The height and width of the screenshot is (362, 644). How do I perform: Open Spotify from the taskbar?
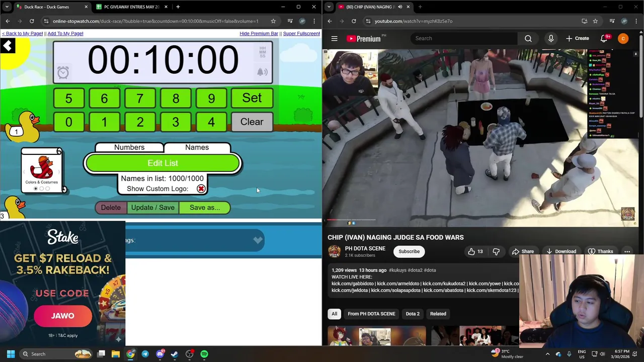point(204,354)
